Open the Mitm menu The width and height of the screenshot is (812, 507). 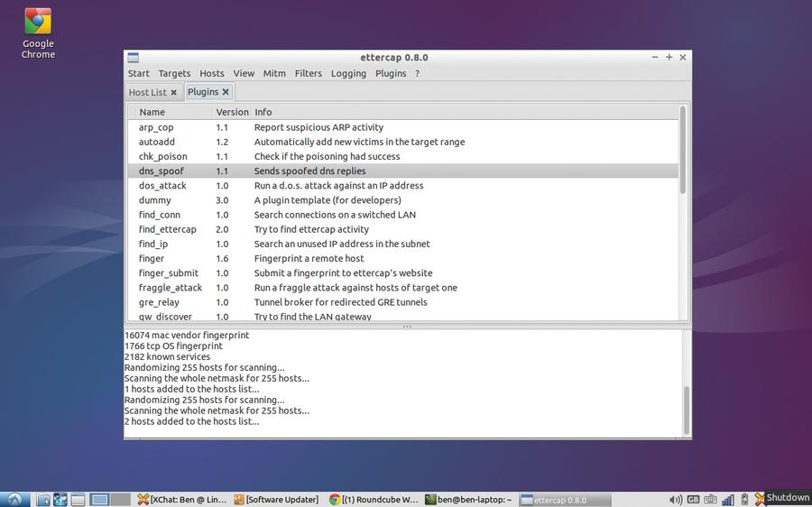coord(274,74)
